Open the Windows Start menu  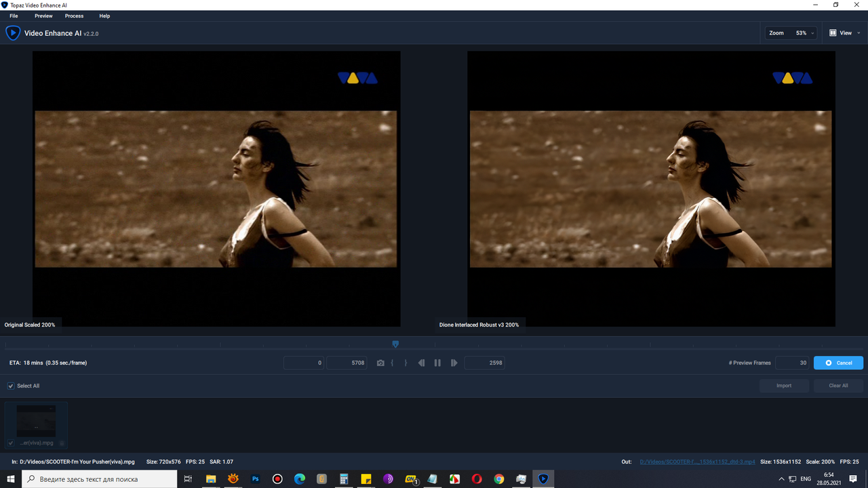[10, 479]
